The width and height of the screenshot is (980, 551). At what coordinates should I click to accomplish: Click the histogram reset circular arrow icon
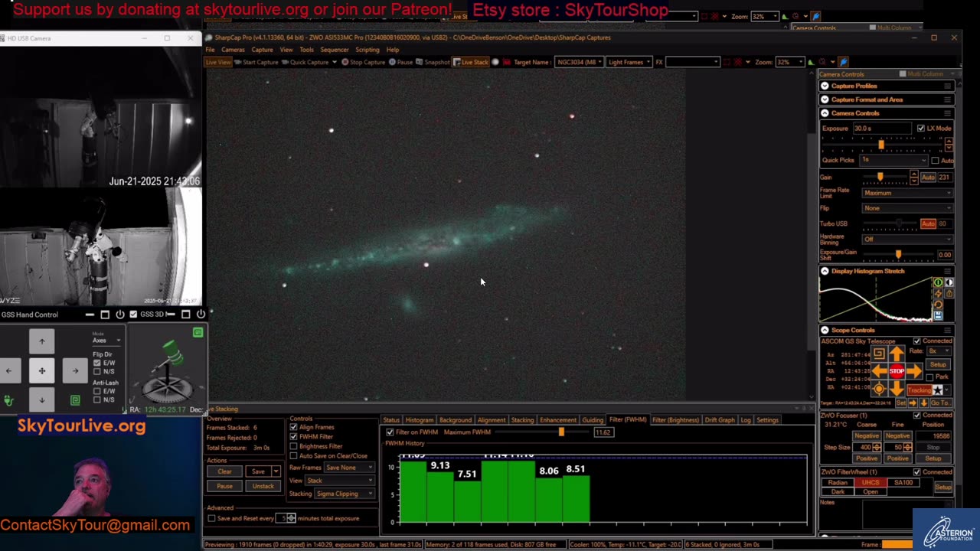pos(939,305)
